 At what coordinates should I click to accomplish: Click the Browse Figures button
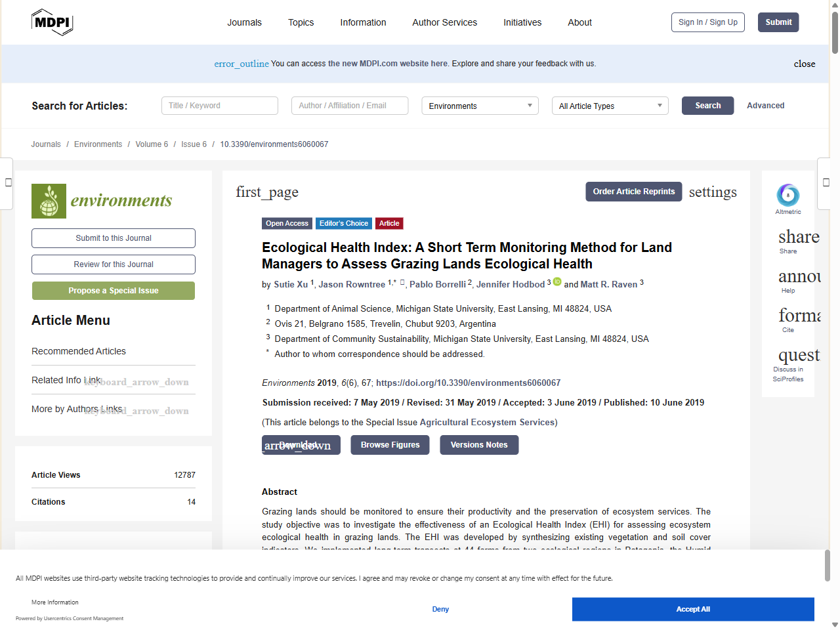tap(390, 445)
